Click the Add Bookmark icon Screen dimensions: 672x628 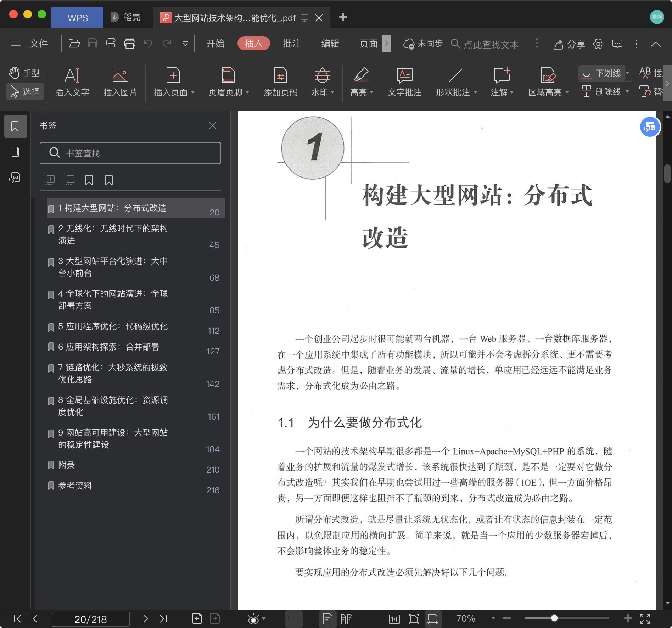coord(89,180)
